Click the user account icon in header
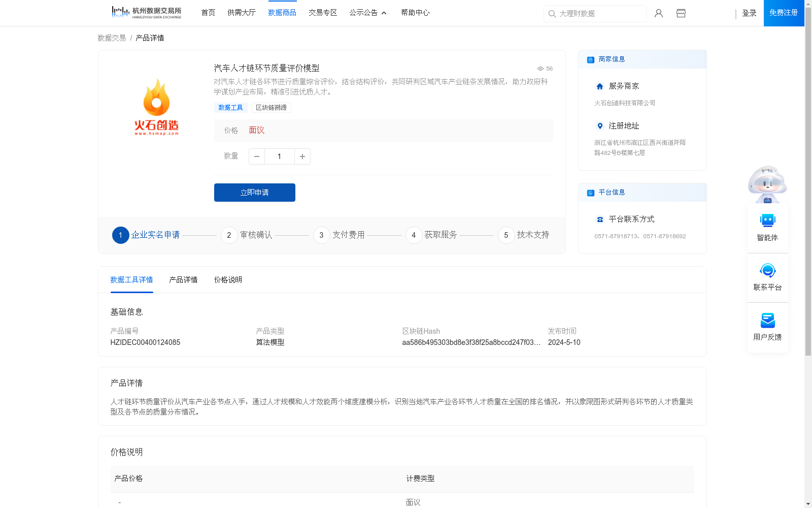 pos(659,13)
